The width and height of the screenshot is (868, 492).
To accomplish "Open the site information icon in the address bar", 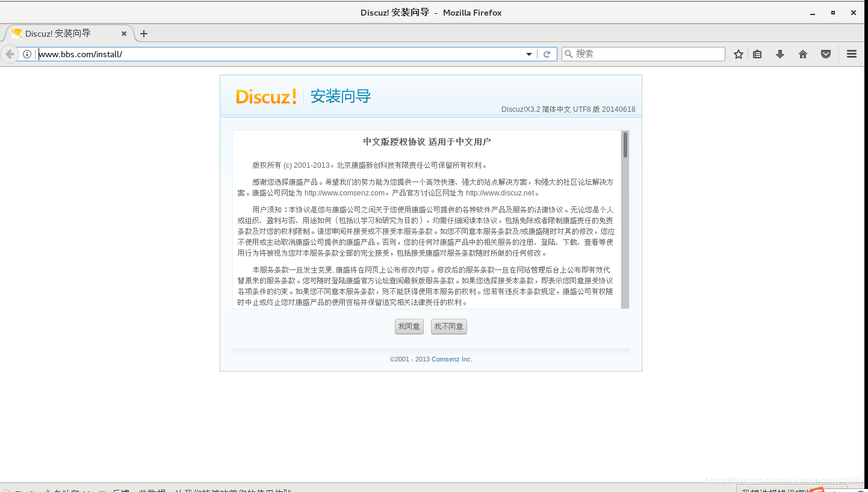I will click(x=27, y=54).
